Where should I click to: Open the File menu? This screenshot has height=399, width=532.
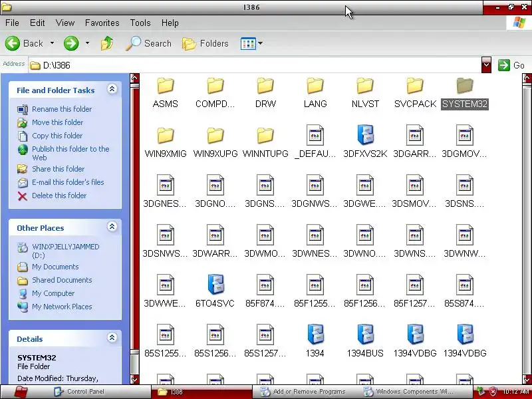12,23
